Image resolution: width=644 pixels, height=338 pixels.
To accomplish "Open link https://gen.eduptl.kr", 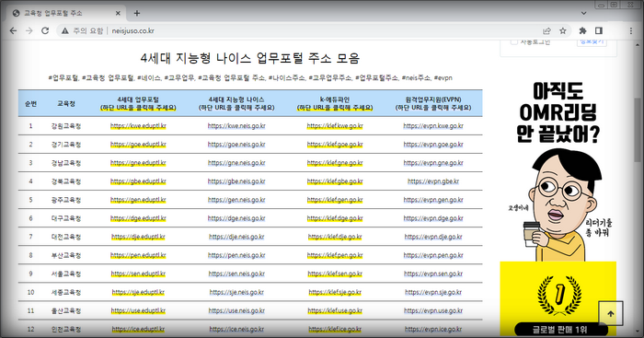I will tap(138, 200).
